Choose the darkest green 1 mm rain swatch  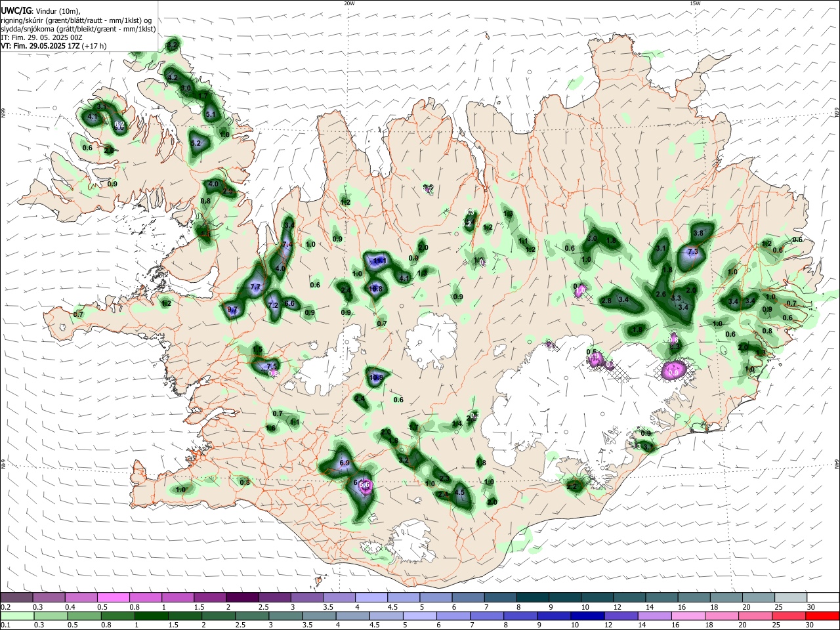click(x=151, y=616)
